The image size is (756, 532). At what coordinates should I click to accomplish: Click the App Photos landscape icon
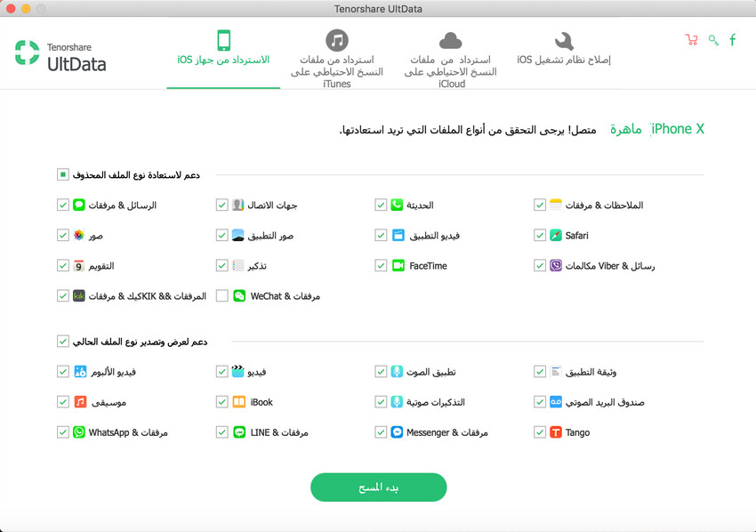(237, 236)
